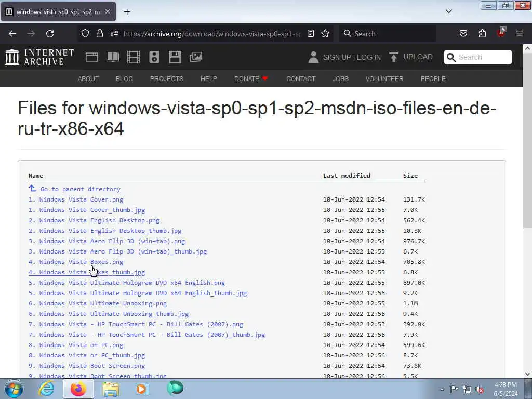532x399 pixels.
Task: Click the Internet Archive logo
Action: pos(39,57)
